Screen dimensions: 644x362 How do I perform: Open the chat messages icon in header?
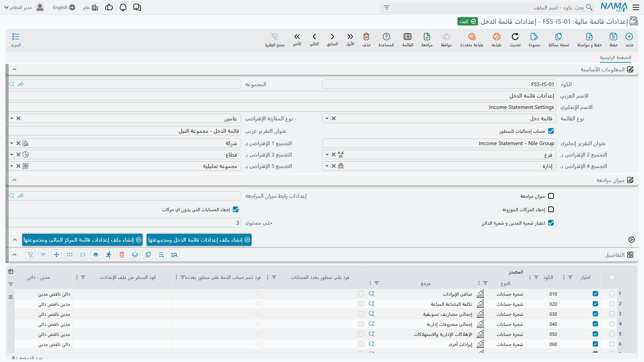tap(137, 7)
